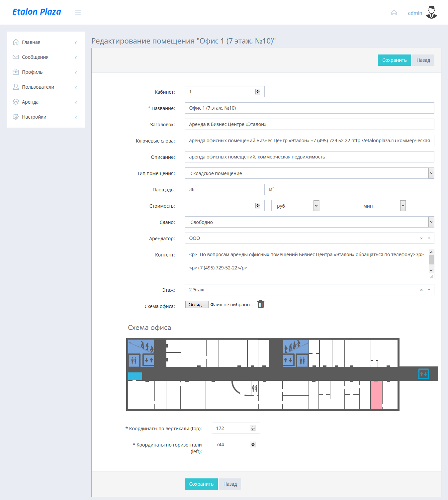This screenshot has width=448, height=500.
Task: Click the admin user avatar icon
Action: [x=431, y=12]
